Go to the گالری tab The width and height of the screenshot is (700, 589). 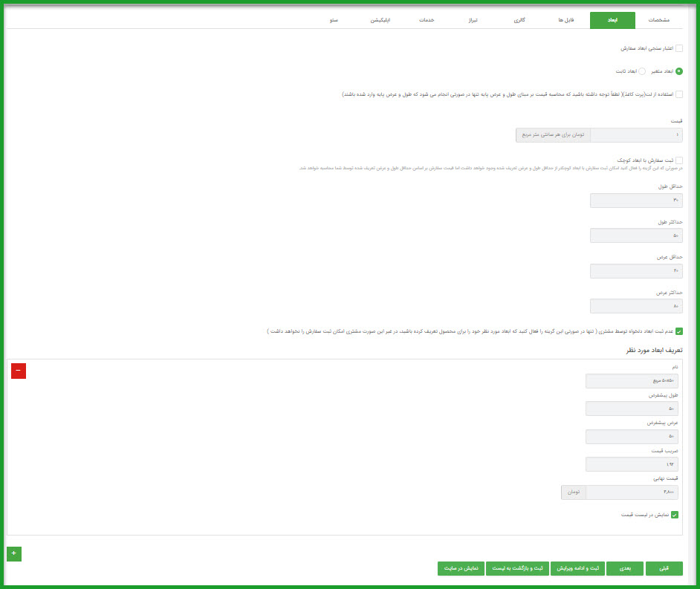519,21
